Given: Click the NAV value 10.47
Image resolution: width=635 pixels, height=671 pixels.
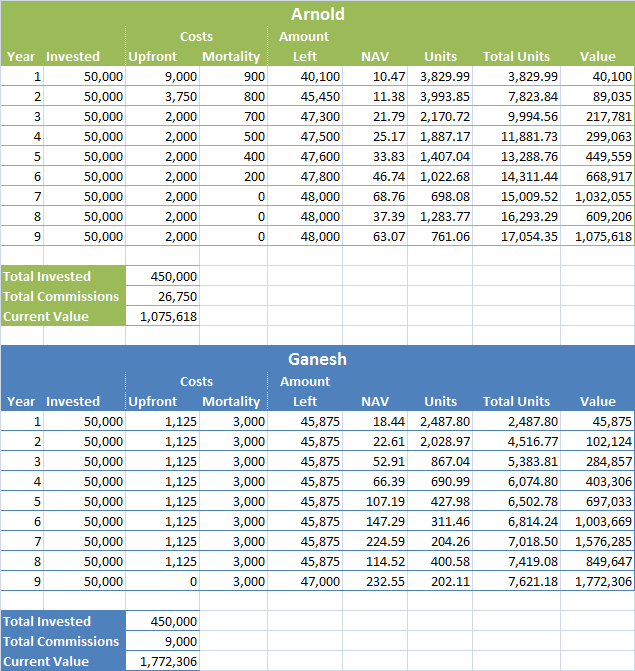Looking at the screenshot, I should click(x=389, y=76).
